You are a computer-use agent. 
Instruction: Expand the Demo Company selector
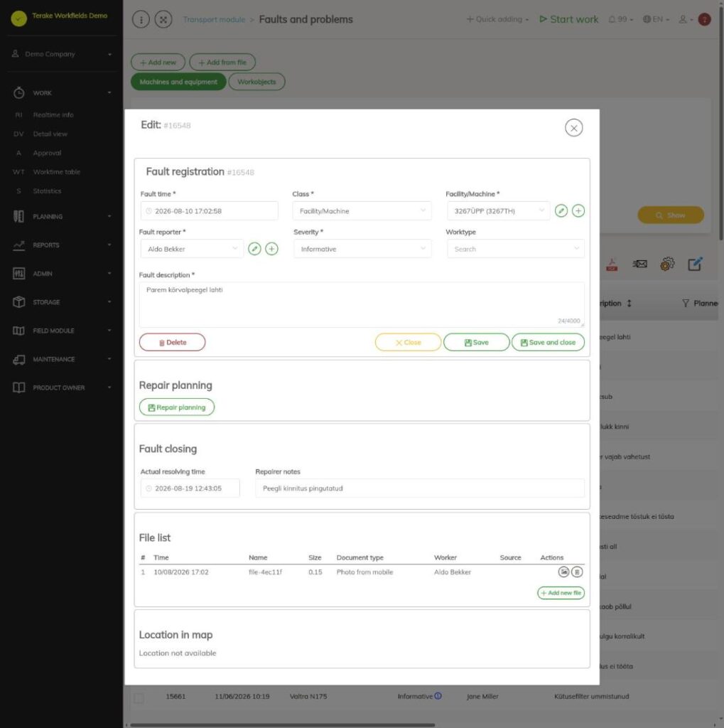click(x=62, y=54)
